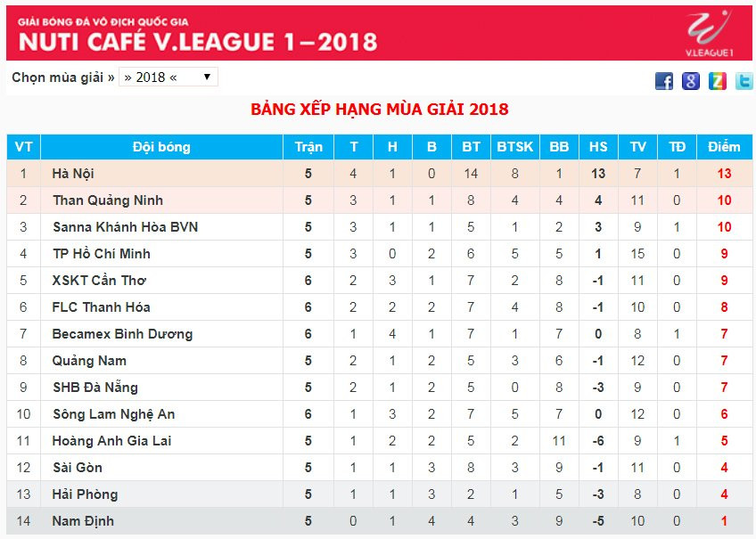Open the Hà Nội team link
The image size is (756, 539).
73,174
